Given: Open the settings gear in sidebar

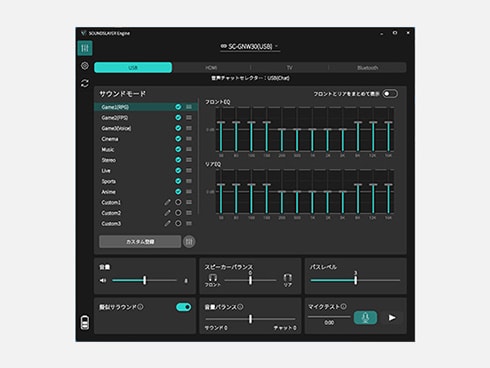Looking at the screenshot, I should click(85, 66).
